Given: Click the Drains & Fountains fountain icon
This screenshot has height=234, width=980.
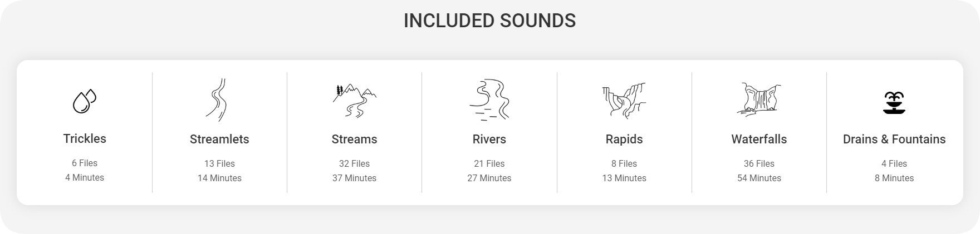Looking at the screenshot, I should click(x=894, y=103).
